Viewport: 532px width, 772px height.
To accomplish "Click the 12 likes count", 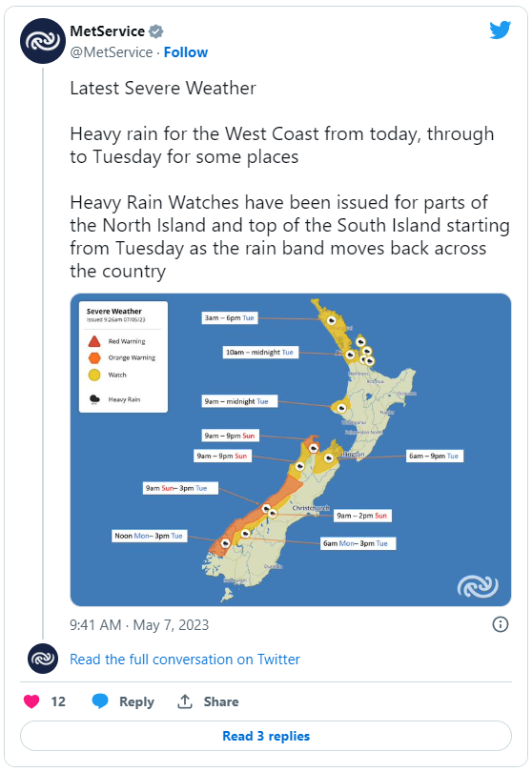I will tap(58, 701).
